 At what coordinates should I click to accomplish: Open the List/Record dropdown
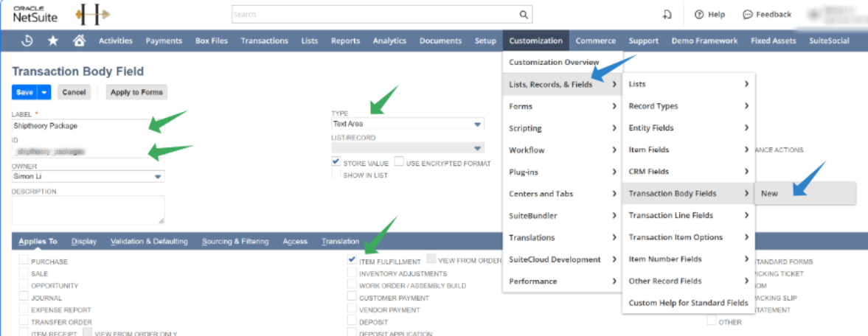click(407, 148)
